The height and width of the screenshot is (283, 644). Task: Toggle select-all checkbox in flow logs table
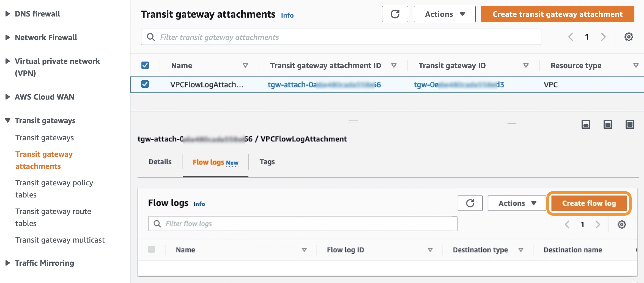coord(152,249)
